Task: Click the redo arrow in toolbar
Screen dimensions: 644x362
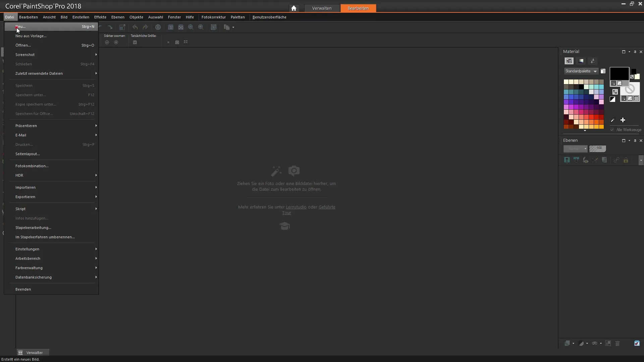Action: [145, 27]
